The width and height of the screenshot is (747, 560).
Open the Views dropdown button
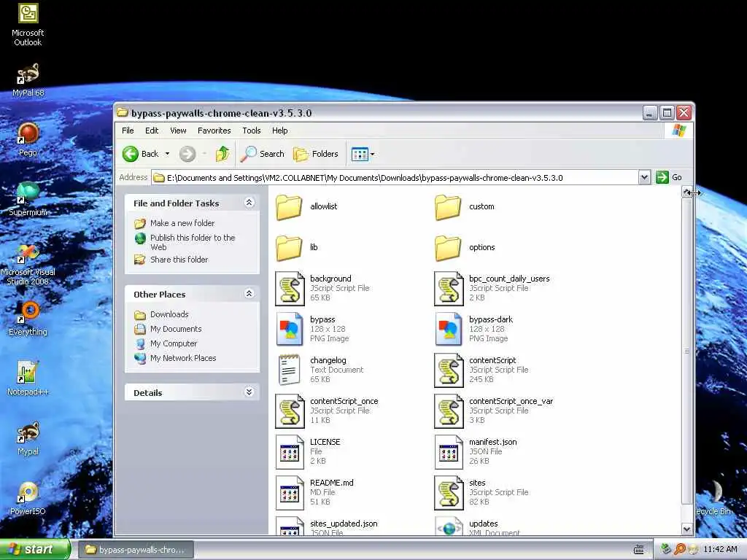[x=363, y=154]
